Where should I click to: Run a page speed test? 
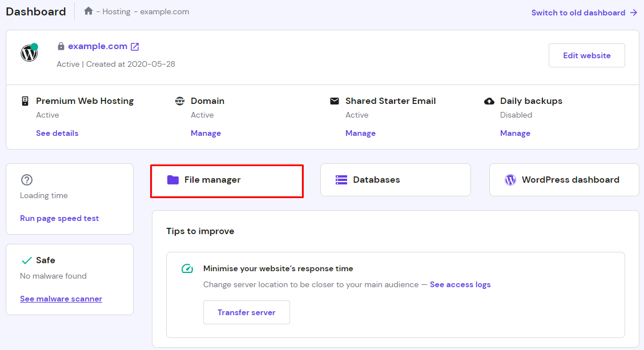click(x=59, y=218)
